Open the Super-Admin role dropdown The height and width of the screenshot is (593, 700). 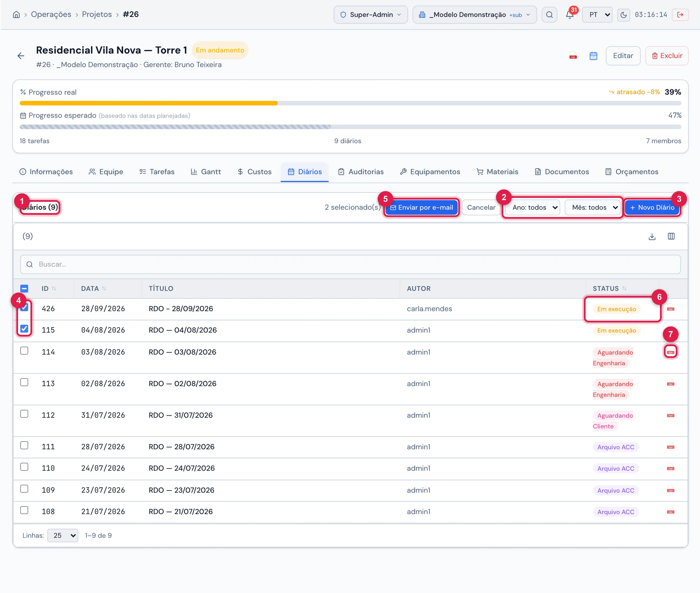[371, 14]
